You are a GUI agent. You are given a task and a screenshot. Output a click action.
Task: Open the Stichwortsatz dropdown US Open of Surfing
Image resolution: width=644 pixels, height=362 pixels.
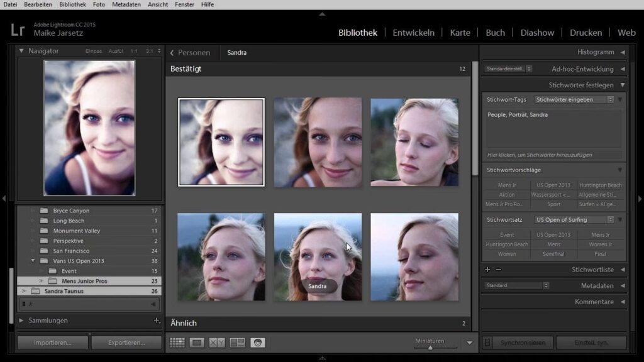click(574, 220)
